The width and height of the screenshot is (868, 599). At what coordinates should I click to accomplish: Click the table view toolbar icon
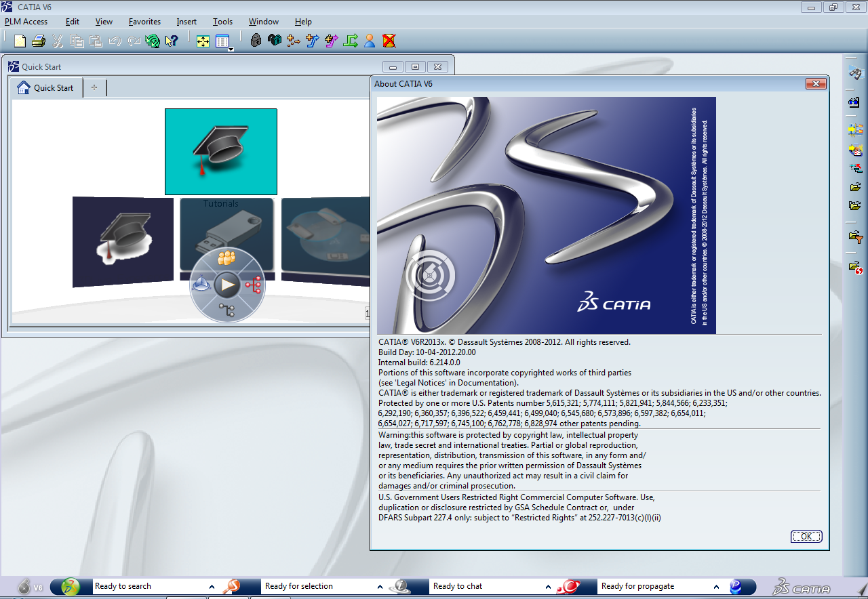click(222, 41)
